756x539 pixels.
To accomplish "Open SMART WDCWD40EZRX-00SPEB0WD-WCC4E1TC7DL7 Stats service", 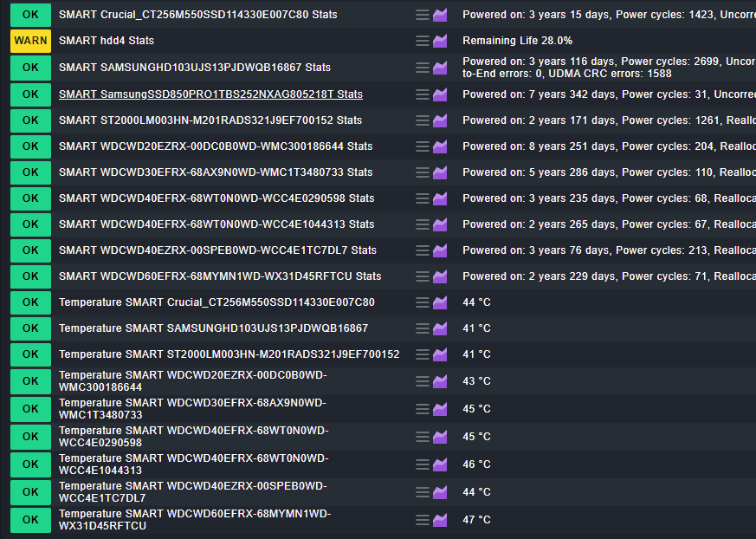I will 217,250.
